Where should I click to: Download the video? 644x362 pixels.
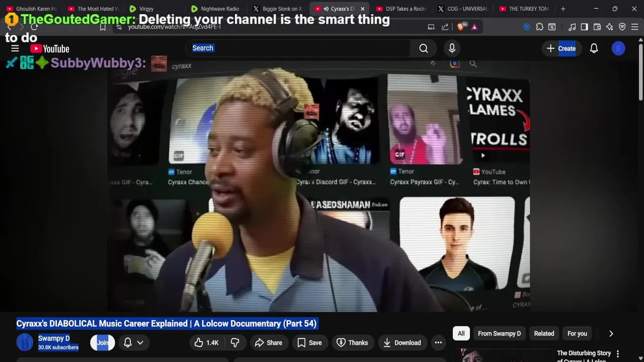click(x=402, y=342)
